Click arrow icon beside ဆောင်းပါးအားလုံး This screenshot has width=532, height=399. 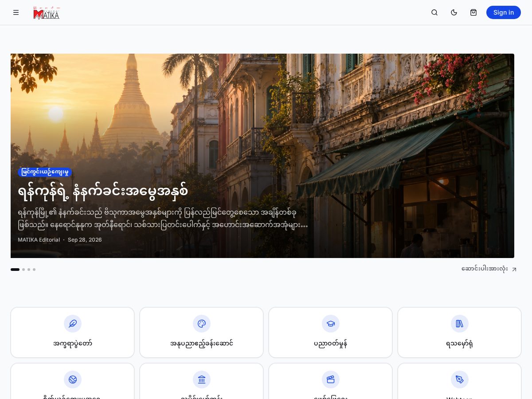click(514, 270)
